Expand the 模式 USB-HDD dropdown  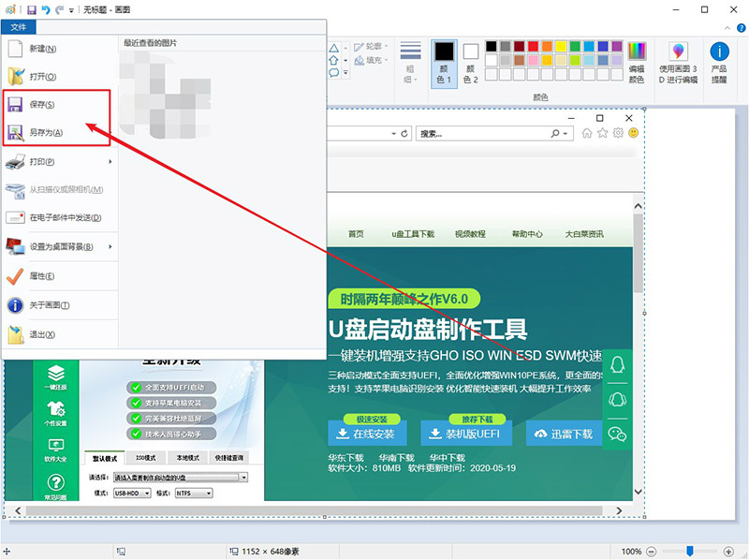(148, 494)
